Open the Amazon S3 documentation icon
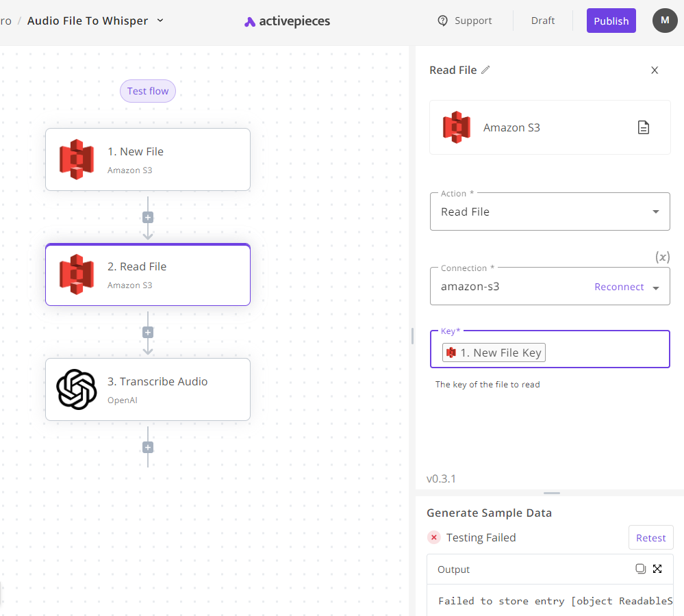 [x=644, y=127]
